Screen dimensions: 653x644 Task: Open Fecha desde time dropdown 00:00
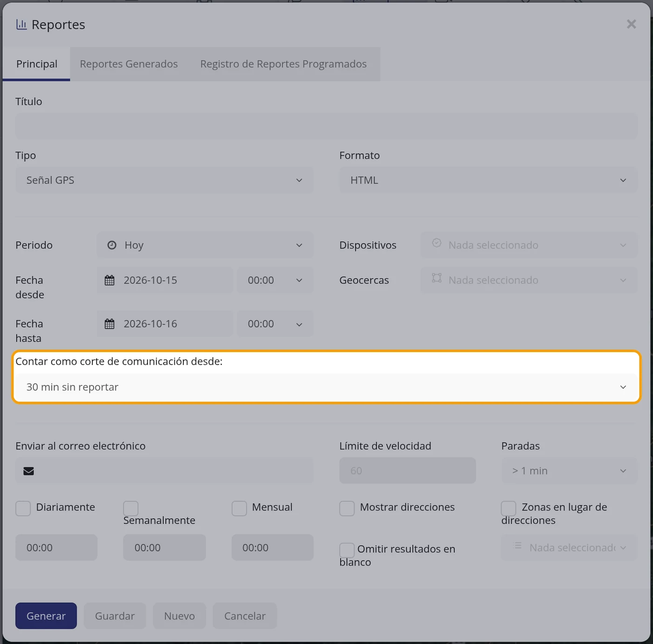pyautogui.click(x=275, y=280)
